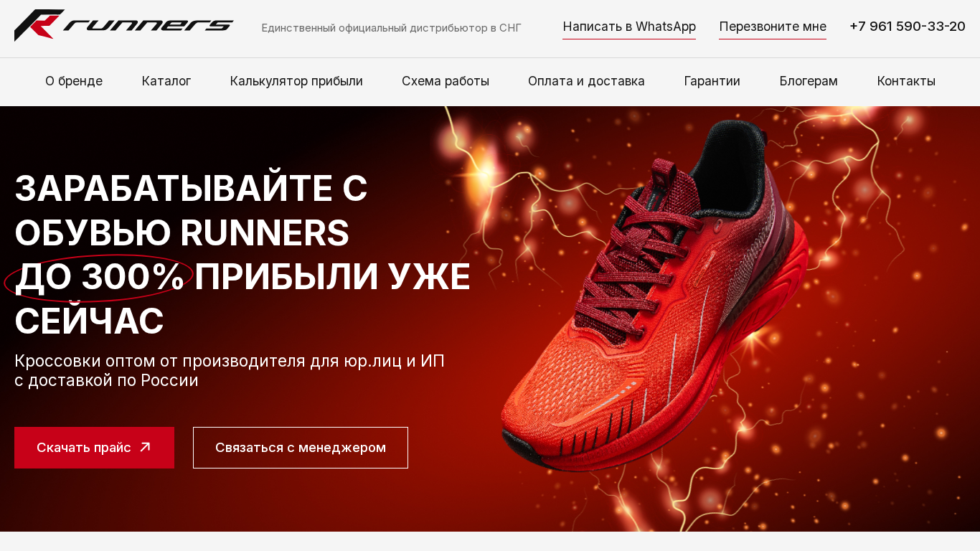This screenshot has height=551, width=980.
Task: Click the arrow icon on Скачать прайс button
Action: [x=145, y=447]
